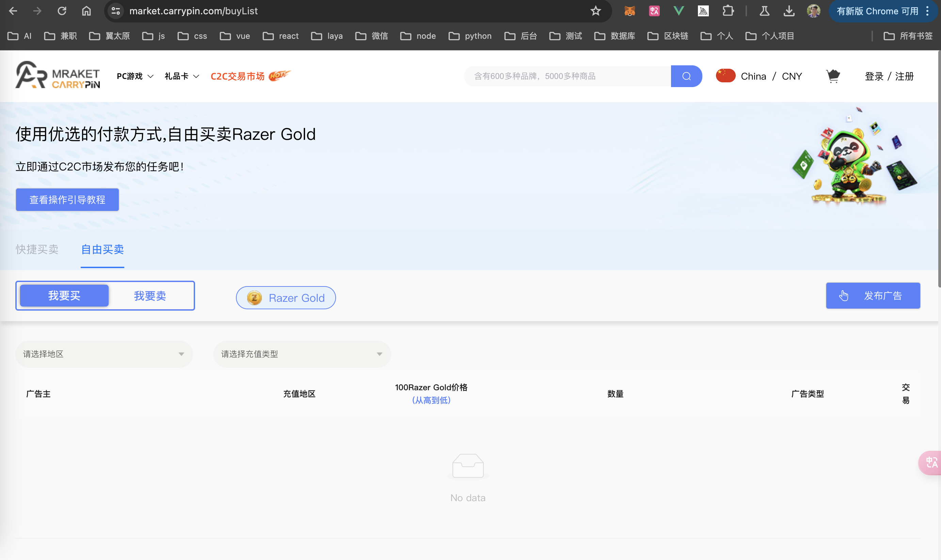Open the AI bookmarks folder

(20, 36)
